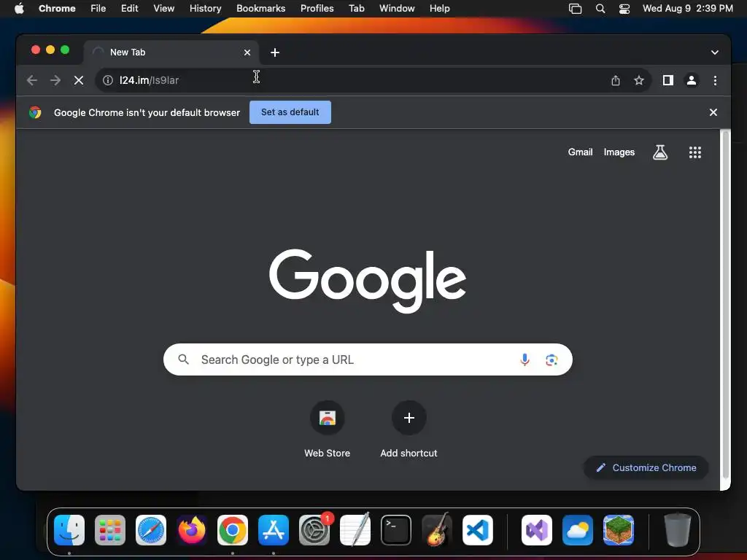
Task: Open Chrome three-dot menu
Action: [715, 80]
